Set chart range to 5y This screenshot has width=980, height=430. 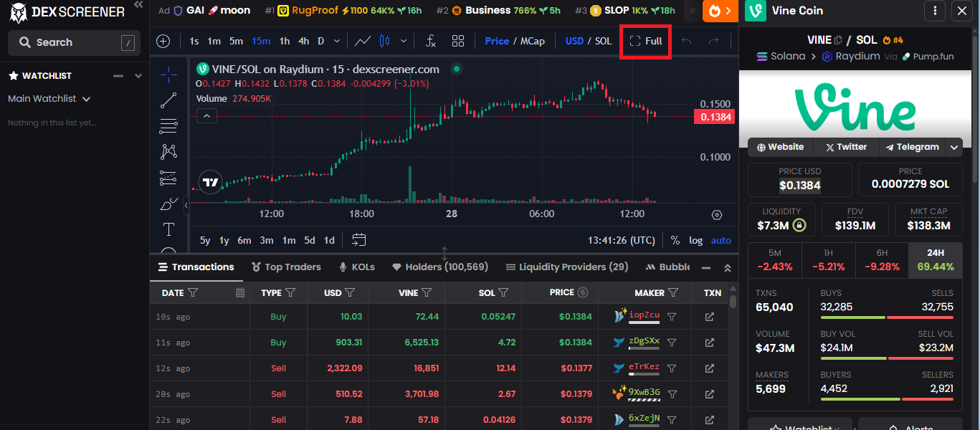[205, 240]
